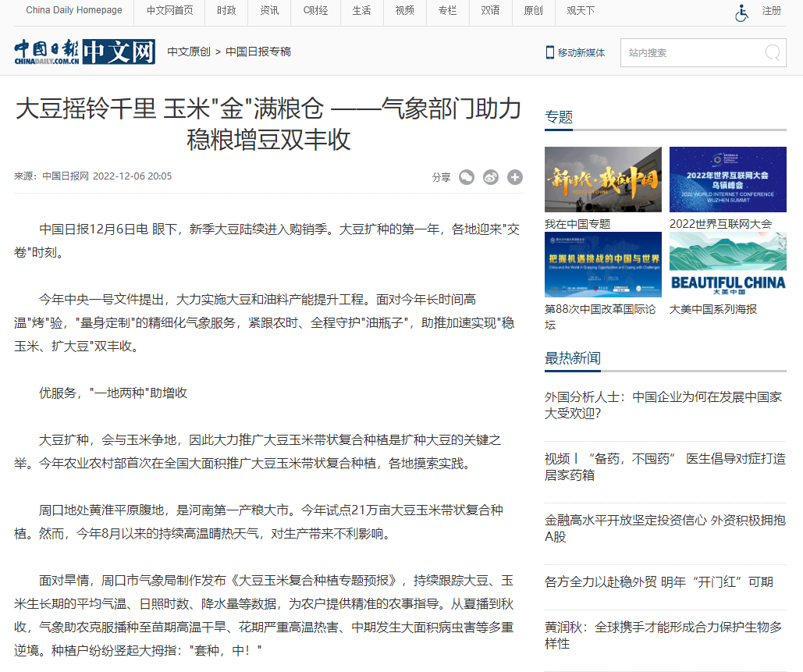Click the article headline 大豆摇铃千里
This screenshot has height=672, width=803.
click(268, 123)
